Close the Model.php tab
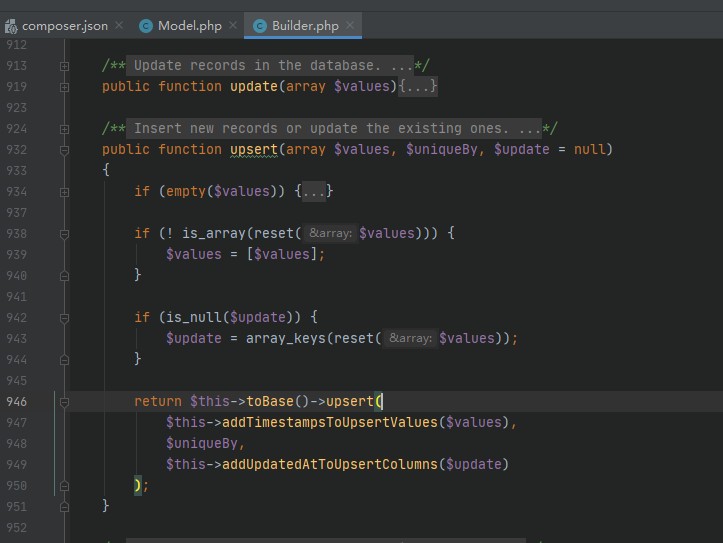723x543 pixels. coord(233,25)
